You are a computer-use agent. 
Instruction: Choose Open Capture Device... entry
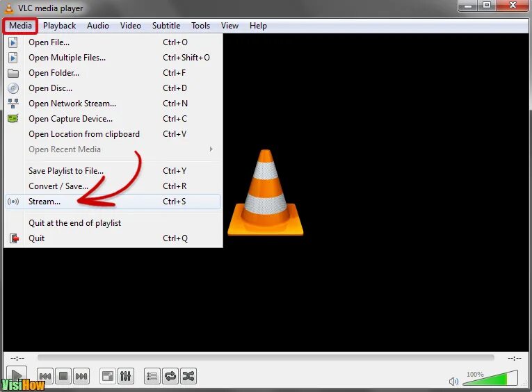113,119
